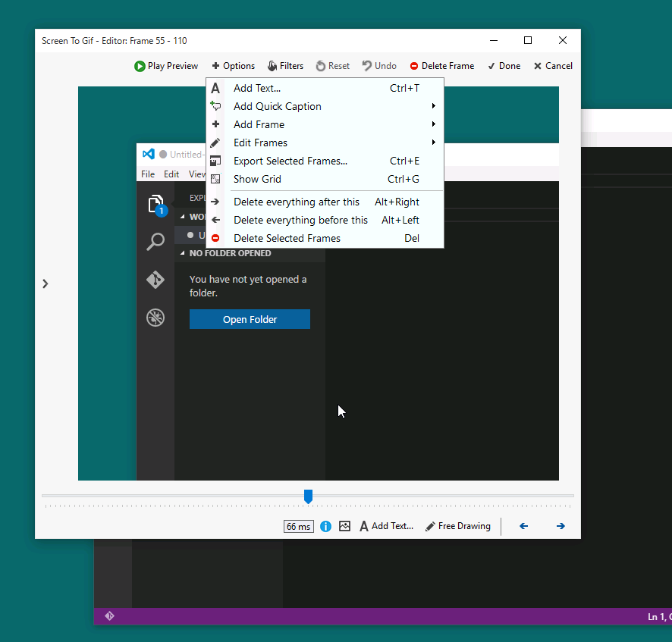Screen dimensions: 672x642
Task: Click Add Text... in the bottom bar
Action: tap(387, 526)
